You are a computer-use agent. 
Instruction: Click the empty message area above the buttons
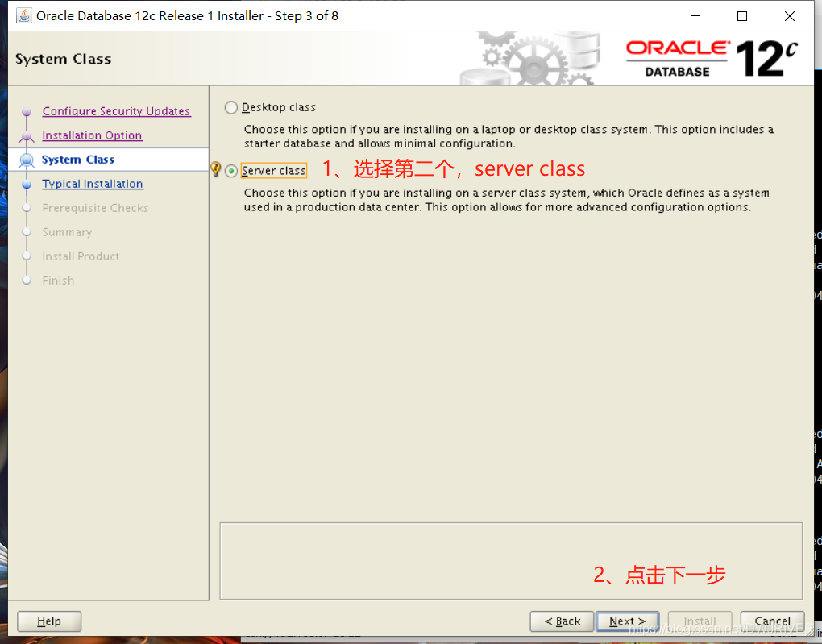coord(511,561)
